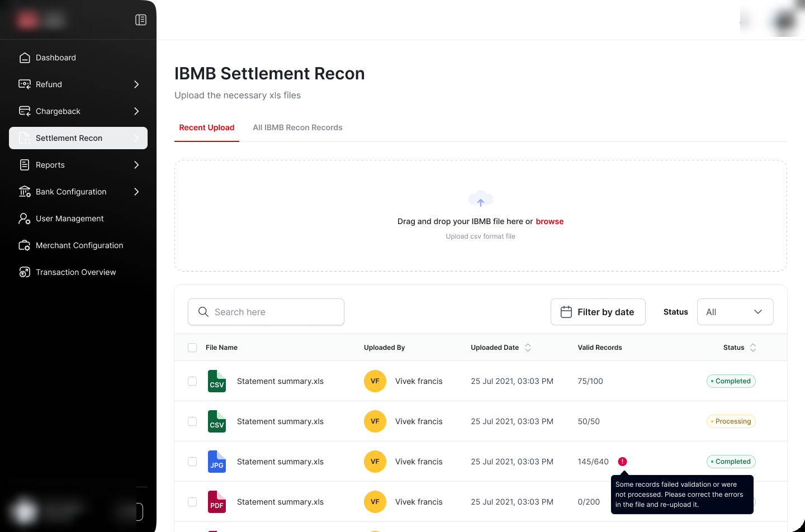This screenshot has width=805, height=532.
Task: Click the Valid Records column header
Action: tap(600, 348)
